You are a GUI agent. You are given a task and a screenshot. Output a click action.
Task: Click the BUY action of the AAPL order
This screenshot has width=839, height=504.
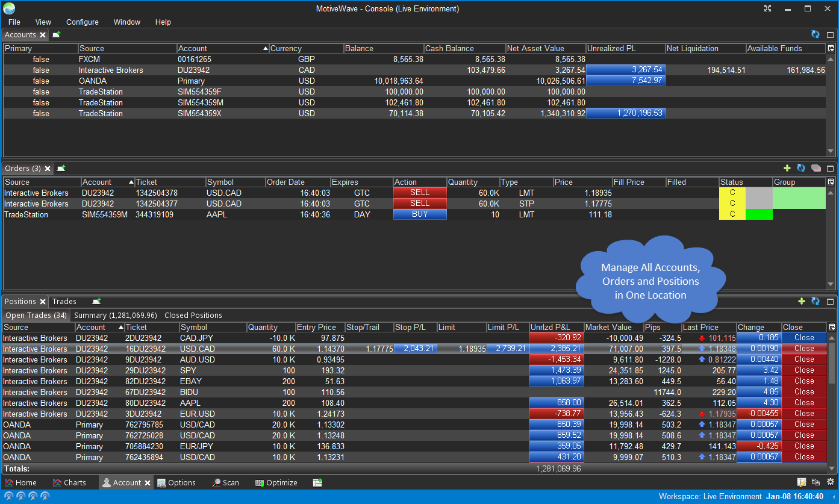[x=420, y=214]
